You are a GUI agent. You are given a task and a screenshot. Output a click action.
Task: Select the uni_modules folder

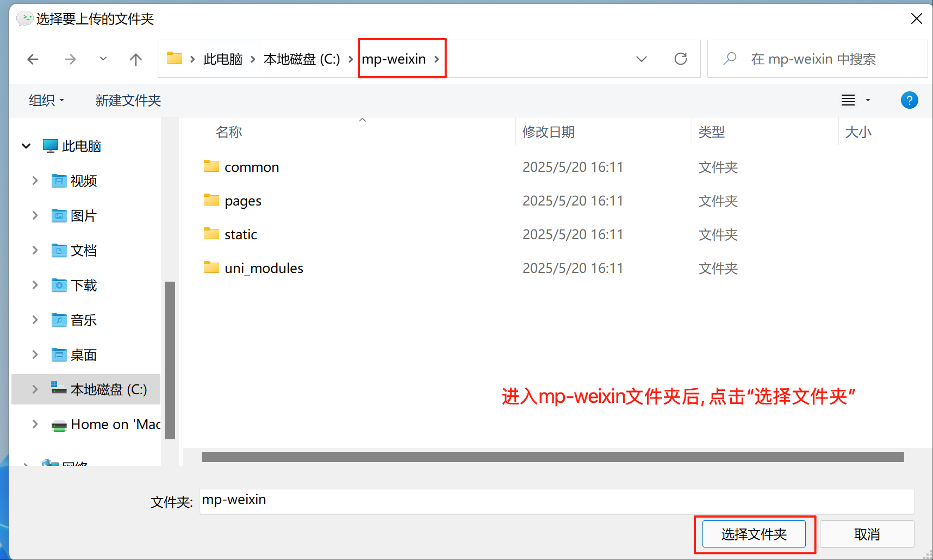(264, 268)
